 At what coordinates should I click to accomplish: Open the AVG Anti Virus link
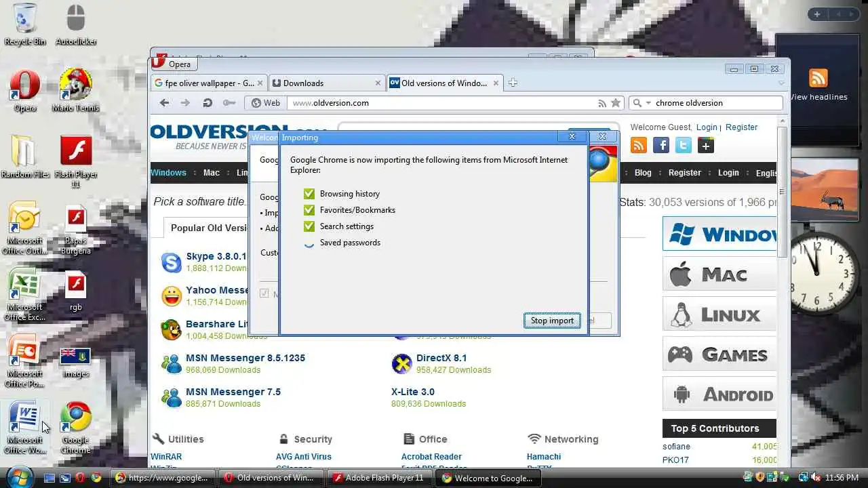click(304, 457)
